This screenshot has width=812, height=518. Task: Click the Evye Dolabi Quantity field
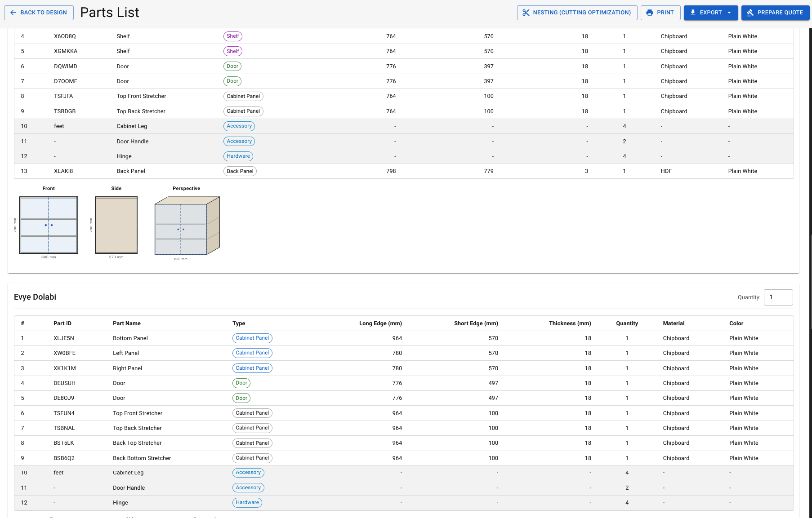pyautogui.click(x=778, y=297)
